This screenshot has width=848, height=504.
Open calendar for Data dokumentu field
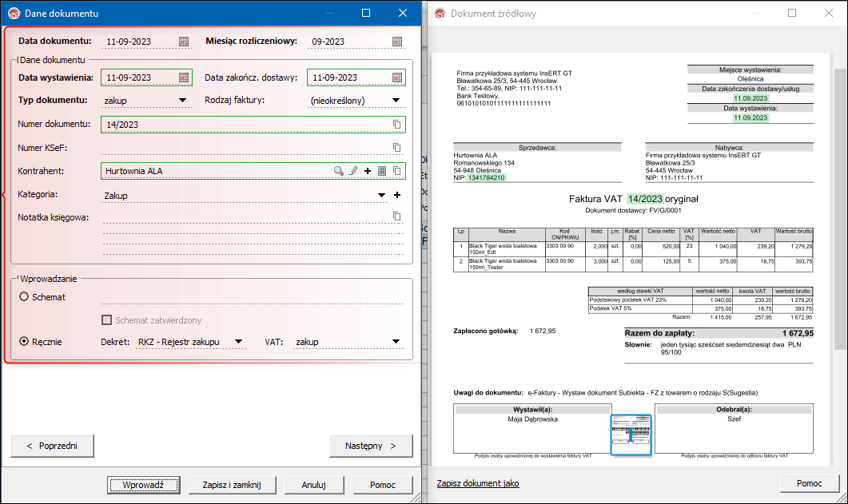coord(184,42)
